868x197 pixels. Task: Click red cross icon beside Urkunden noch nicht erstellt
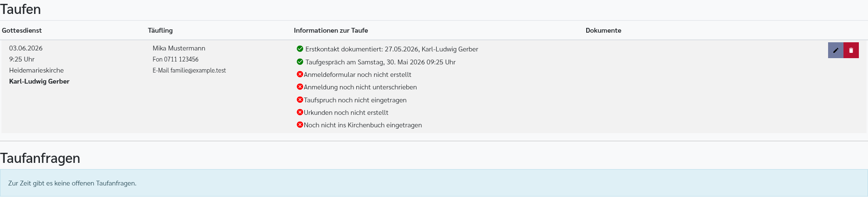[x=300, y=112]
